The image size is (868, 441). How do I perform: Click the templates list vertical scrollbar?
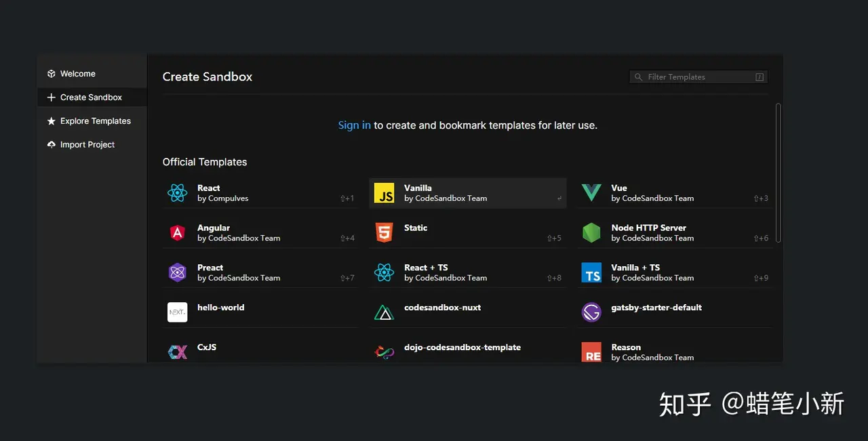click(778, 173)
